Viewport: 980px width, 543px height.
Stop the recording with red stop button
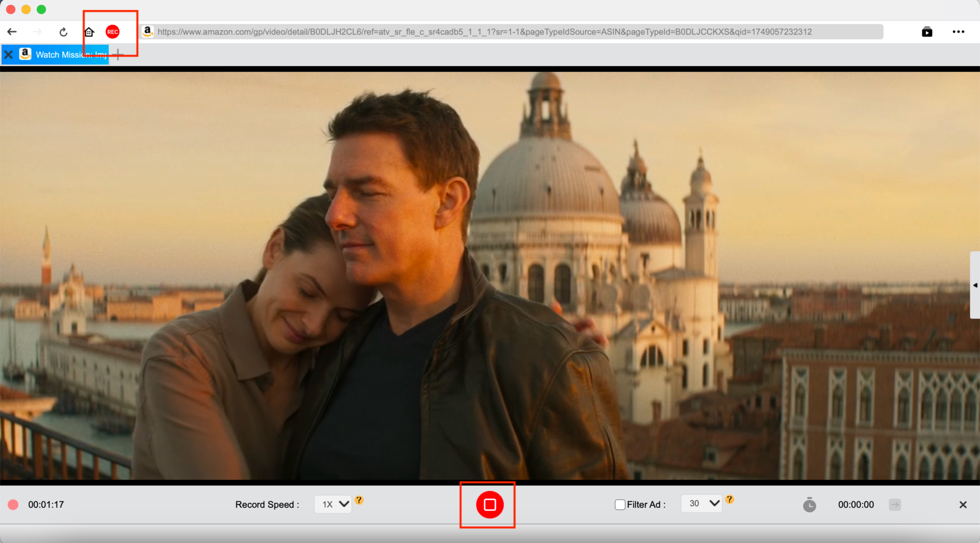pos(490,504)
